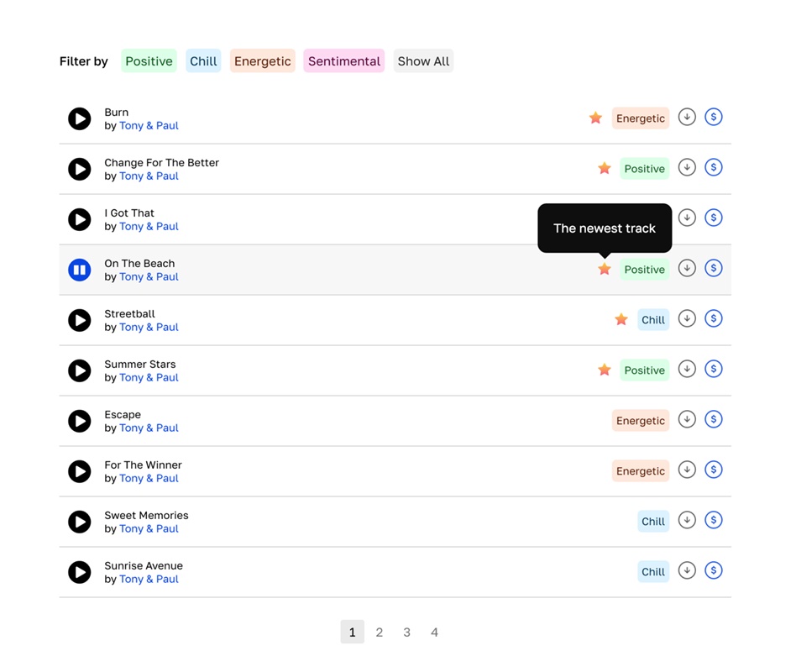Download the Sweet Memories track
Screen dimensions: 796x672
pos(687,521)
